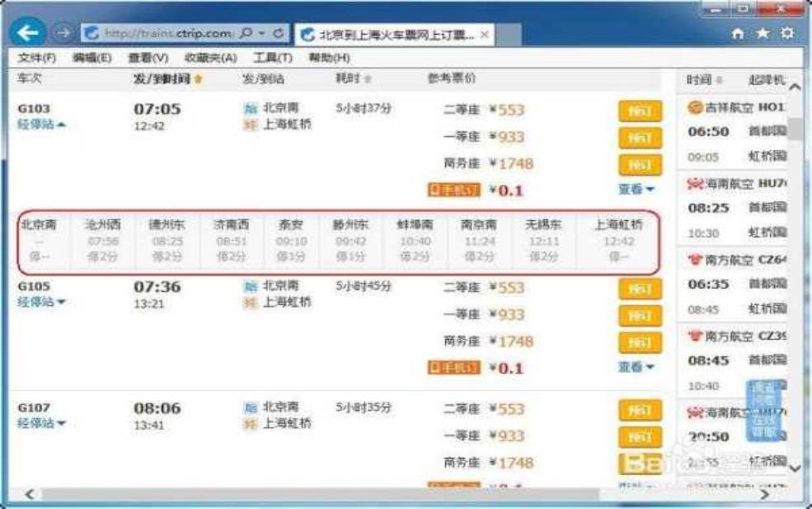Select train number G107
Screen dimensions: 812x509
point(34,408)
